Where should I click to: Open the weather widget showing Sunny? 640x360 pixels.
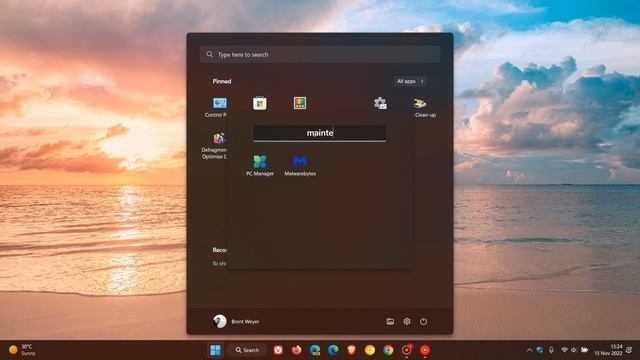[22, 350]
